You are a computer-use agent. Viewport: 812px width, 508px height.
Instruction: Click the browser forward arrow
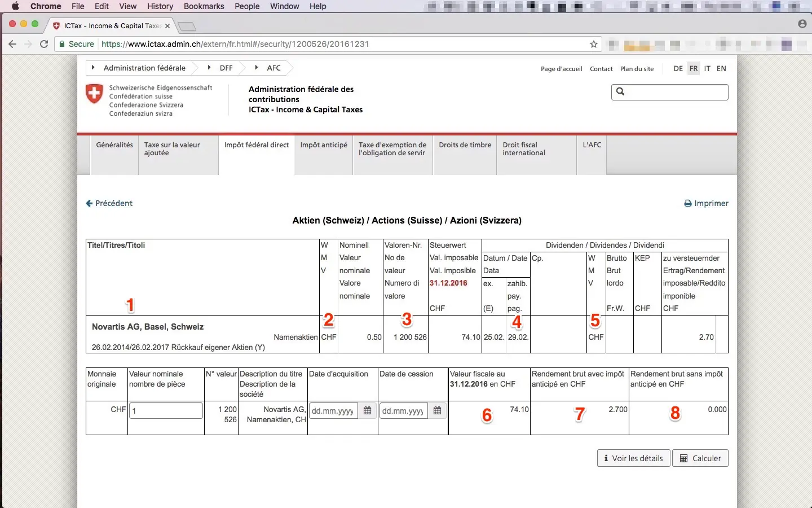[28, 44]
